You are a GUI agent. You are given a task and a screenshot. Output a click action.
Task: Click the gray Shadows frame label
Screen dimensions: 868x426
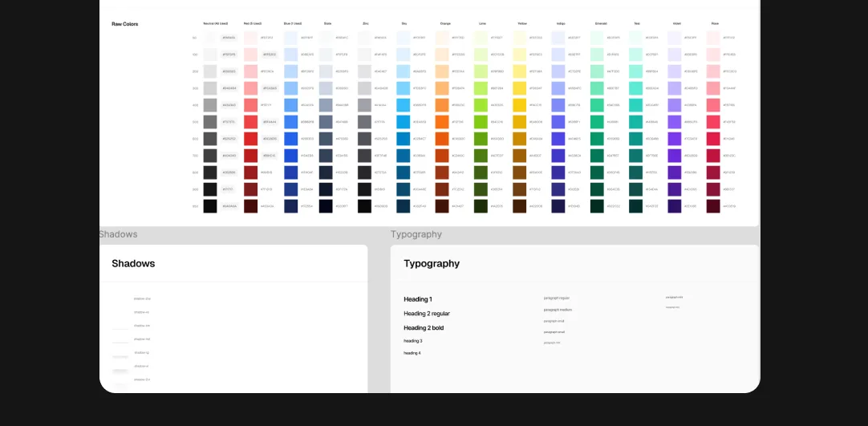pos(118,234)
